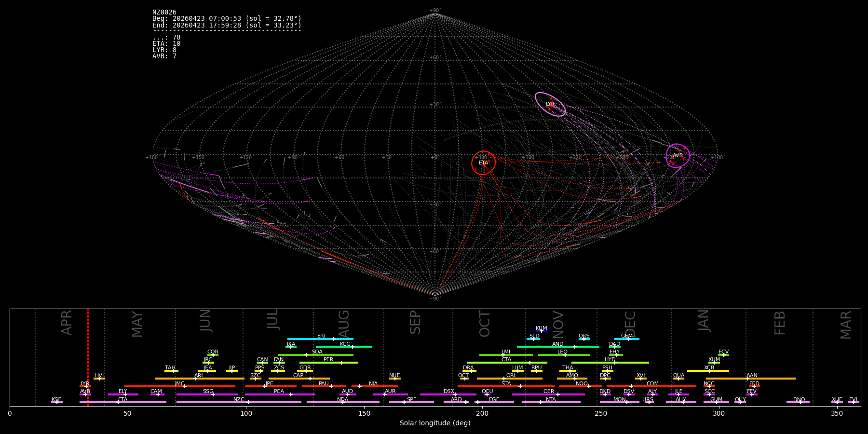Click the 'AVB: 7' count line
Viewport: 868px width, 434px height.
point(164,56)
